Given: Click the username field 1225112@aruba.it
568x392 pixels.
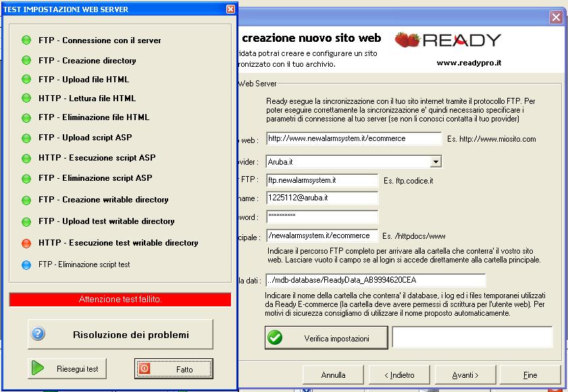Looking at the screenshot, I should (322, 198).
